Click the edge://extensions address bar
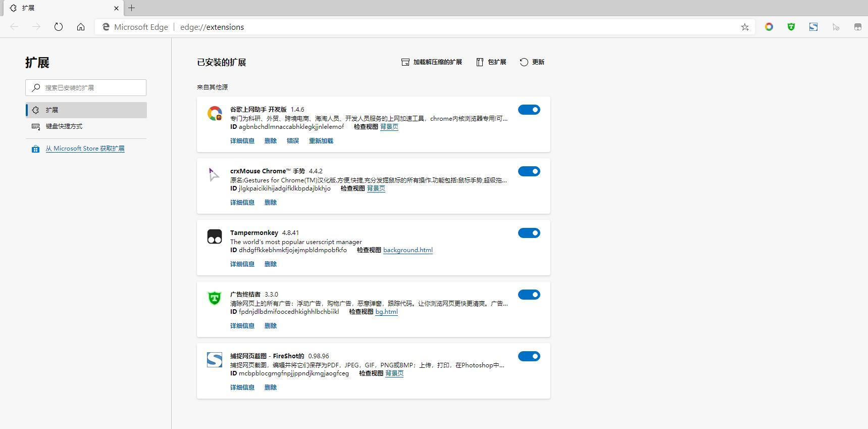 pos(424,27)
